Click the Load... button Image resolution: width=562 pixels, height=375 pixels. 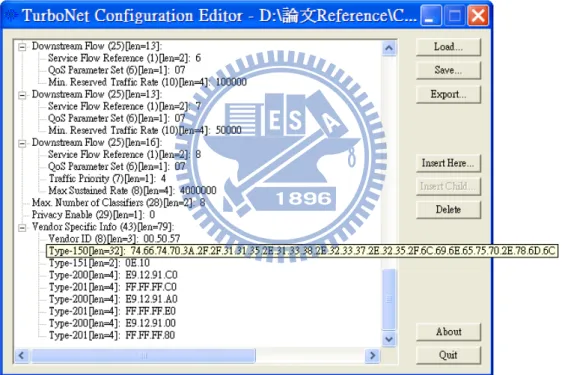[x=448, y=47]
